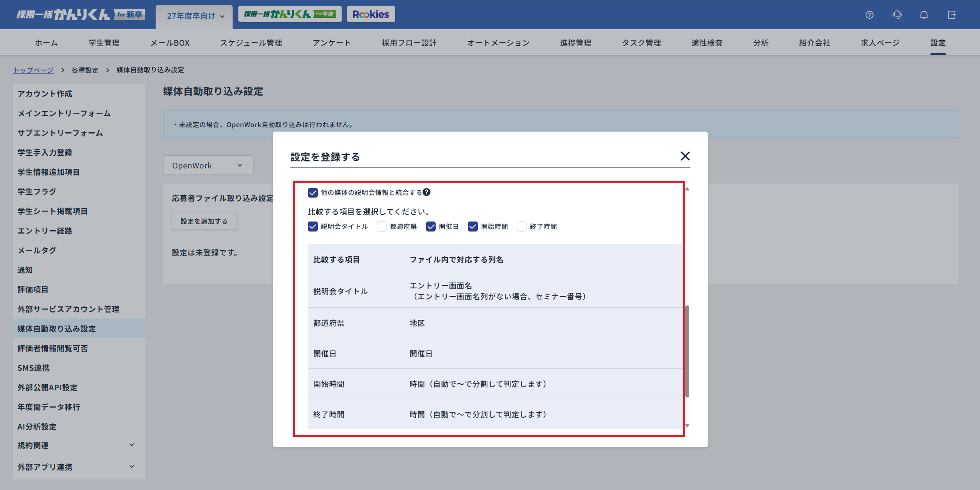The width and height of the screenshot is (980, 490).
Task: Open the 27年度卒向け year dropdown
Action: tap(195, 16)
